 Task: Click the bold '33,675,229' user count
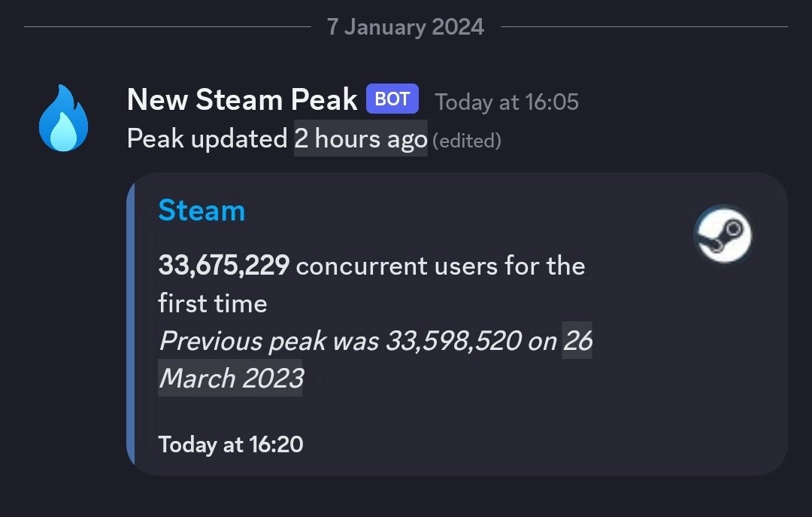[223, 266]
